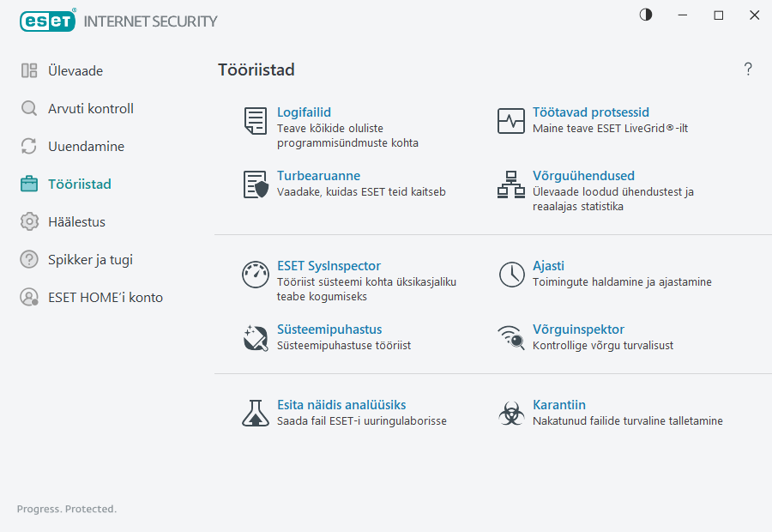This screenshot has width=772, height=532.
Task: Open Süsteemipuhastus cleaning icon
Action: click(255, 338)
